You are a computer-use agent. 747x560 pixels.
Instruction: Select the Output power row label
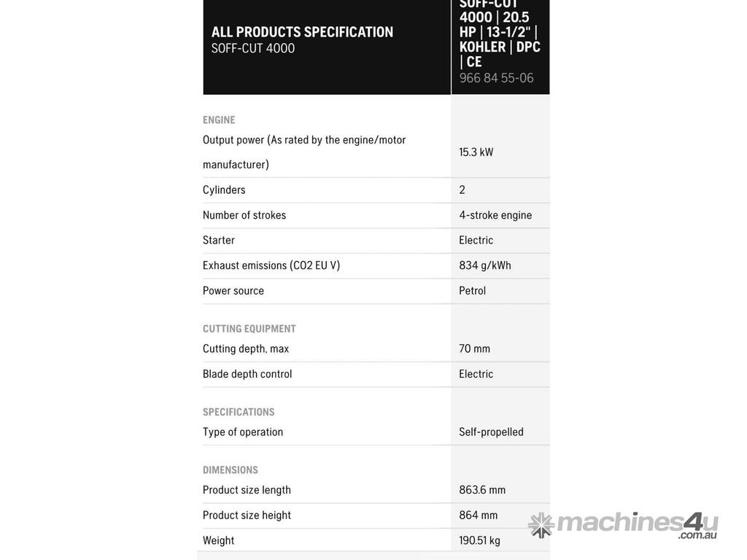point(304,152)
